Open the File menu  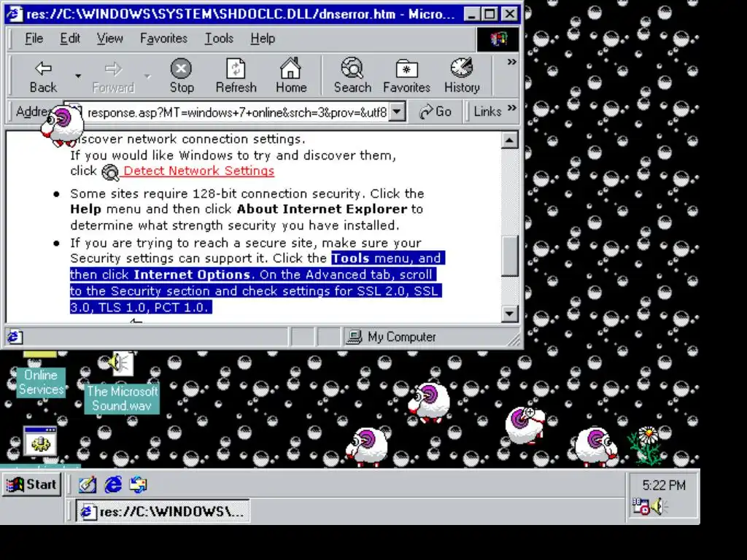pyautogui.click(x=34, y=38)
